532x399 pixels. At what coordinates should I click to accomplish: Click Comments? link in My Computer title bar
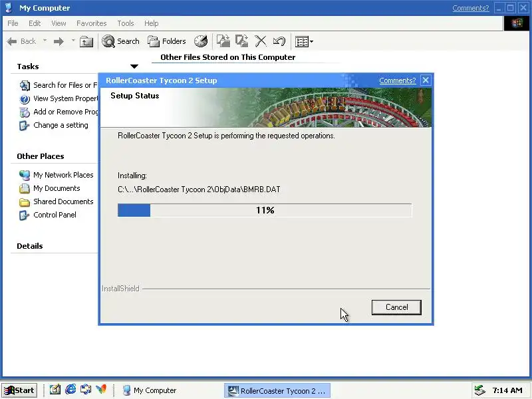(x=471, y=8)
